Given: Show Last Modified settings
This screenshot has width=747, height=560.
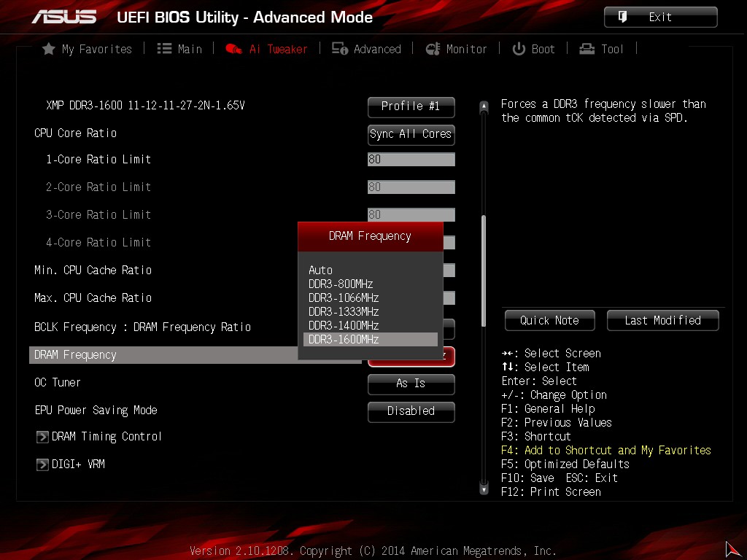Looking at the screenshot, I should pyautogui.click(x=662, y=321).
